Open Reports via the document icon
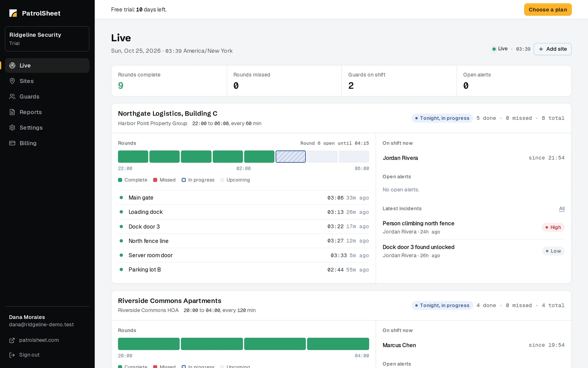 pos(12,112)
